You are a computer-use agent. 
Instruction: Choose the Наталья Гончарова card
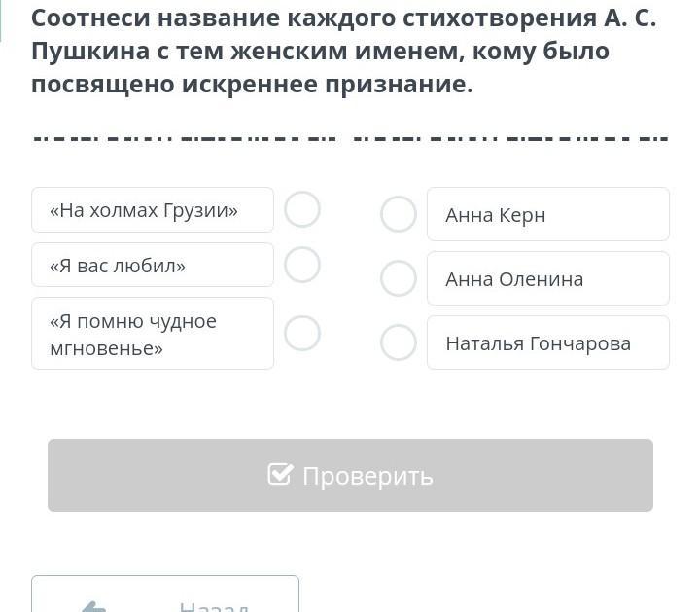pyautogui.click(x=547, y=342)
